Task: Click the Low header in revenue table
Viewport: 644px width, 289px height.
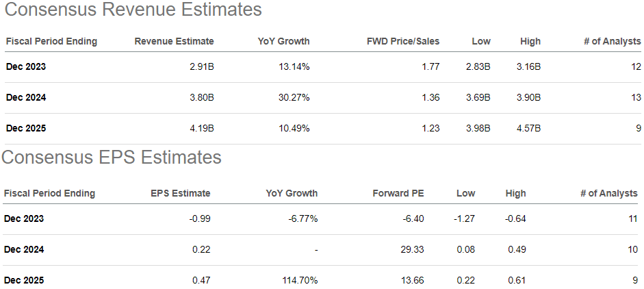Action: [481, 41]
